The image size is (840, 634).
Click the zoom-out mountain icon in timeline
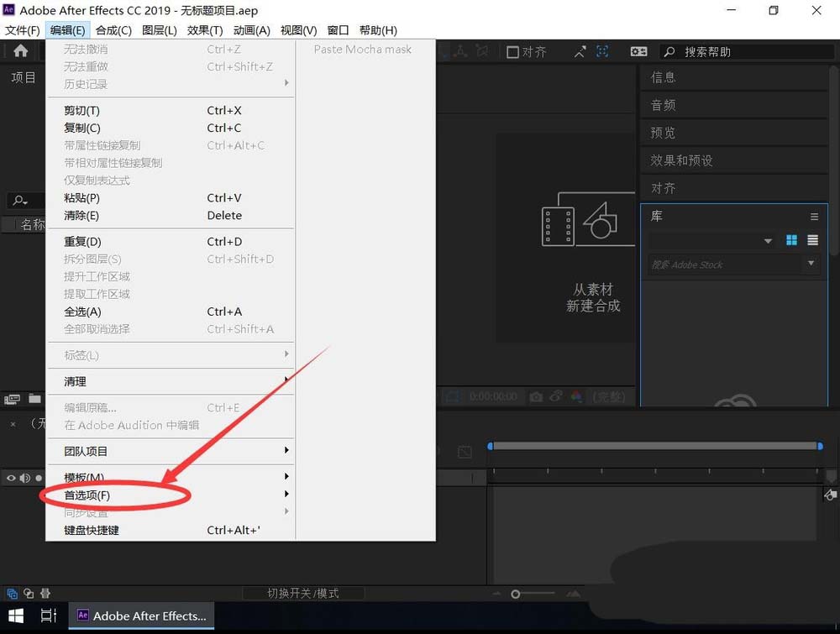(x=497, y=594)
